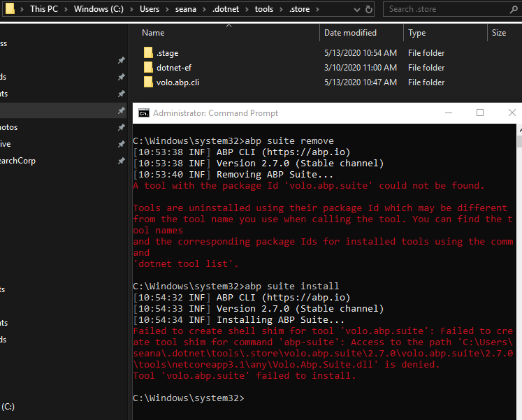Sort by Date modified column header
The image size is (522, 420).
pos(350,33)
